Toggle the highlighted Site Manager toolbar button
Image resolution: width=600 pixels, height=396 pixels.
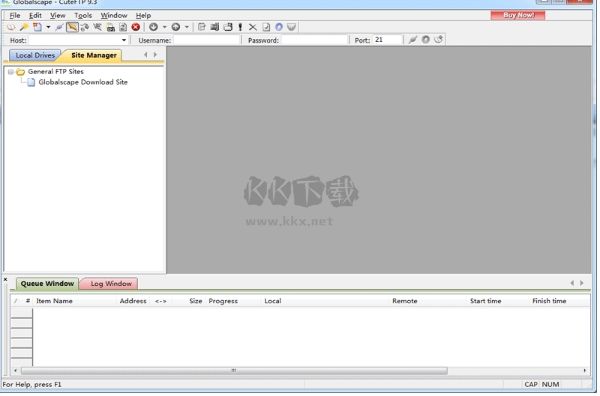72,27
